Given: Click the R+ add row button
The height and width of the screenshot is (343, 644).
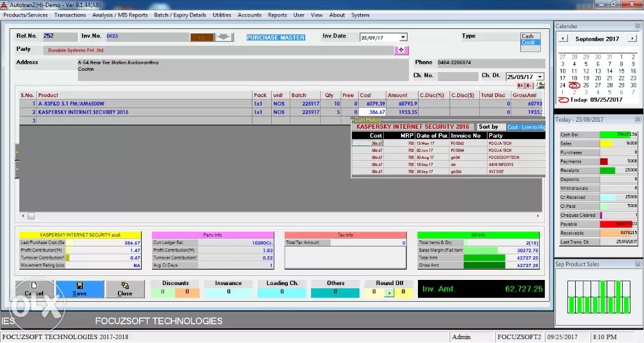Looking at the screenshot, I should tap(520, 86).
